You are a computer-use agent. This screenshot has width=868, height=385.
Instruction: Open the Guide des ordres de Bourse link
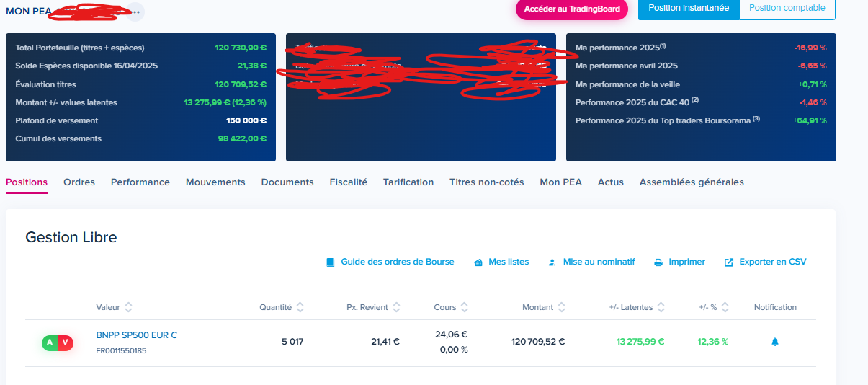tap(398, 262)
